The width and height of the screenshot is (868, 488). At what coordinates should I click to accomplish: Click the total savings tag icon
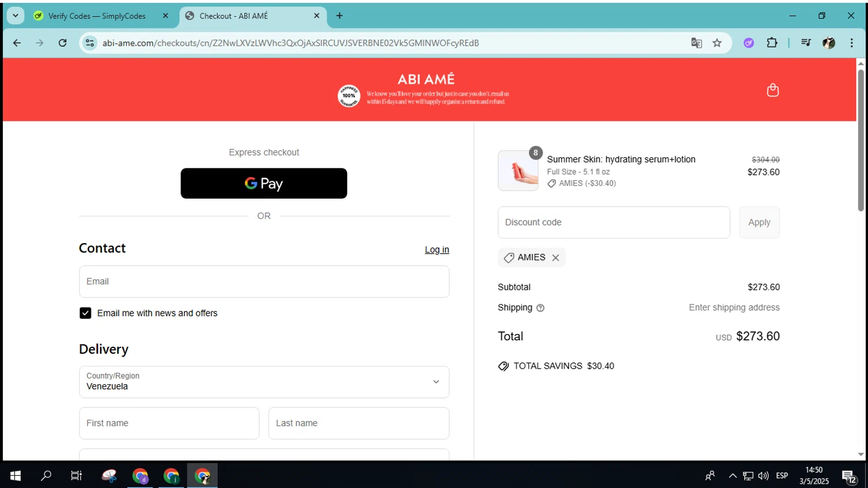point(503,366)
